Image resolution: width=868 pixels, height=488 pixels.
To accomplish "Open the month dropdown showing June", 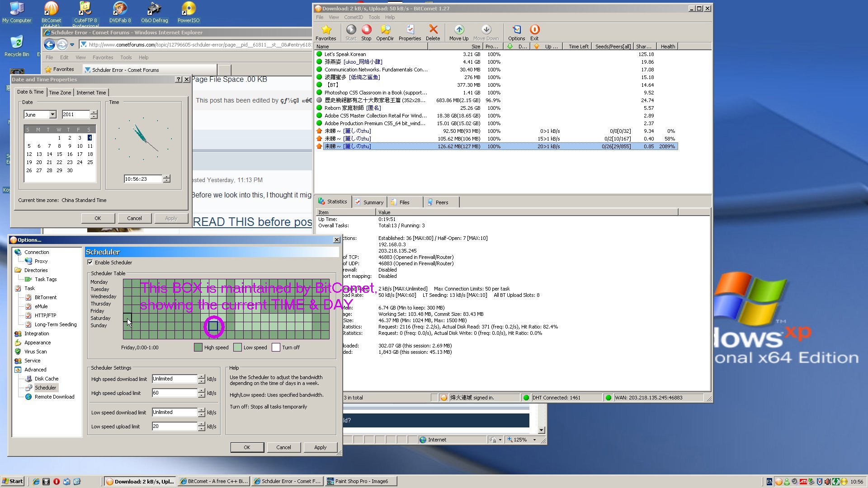I will click(52, 115).
